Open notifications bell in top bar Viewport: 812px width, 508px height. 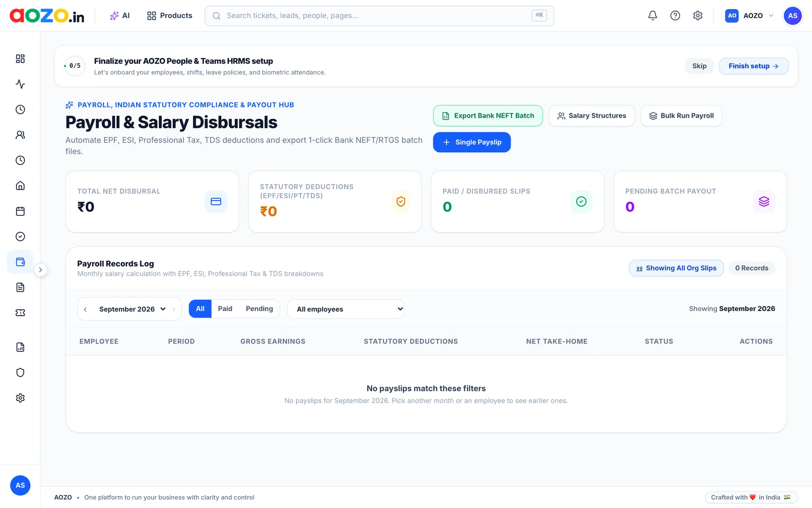pyautogui.click(x=653, y=16)
